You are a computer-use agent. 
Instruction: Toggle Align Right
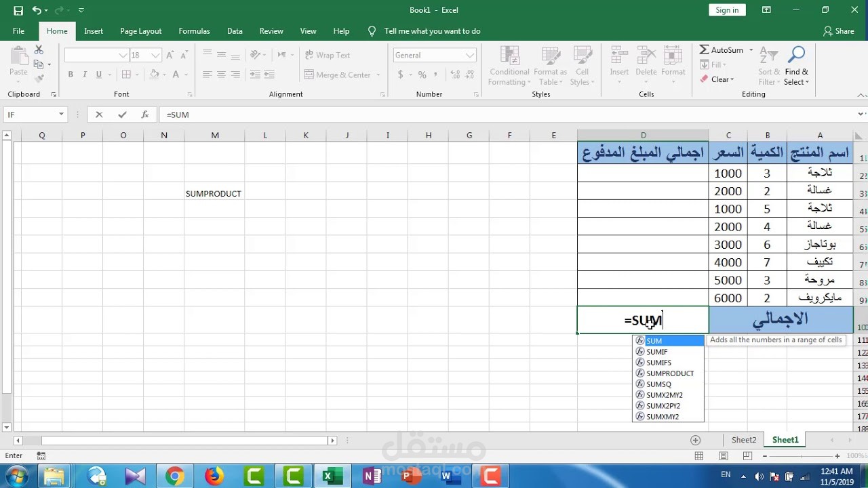235,75
